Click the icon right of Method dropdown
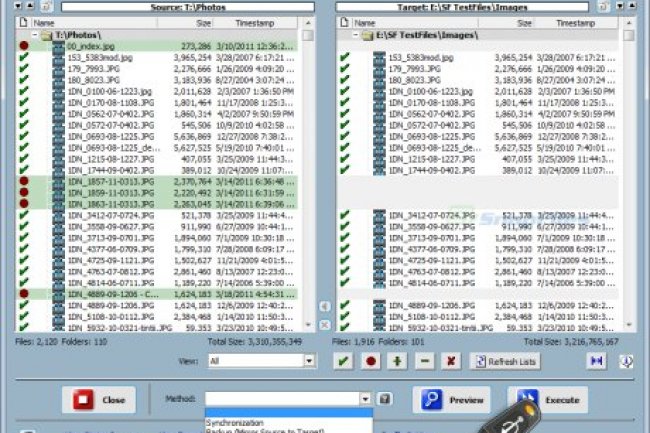Viewport: 650px width, 433px height. [x=385, y=399]
